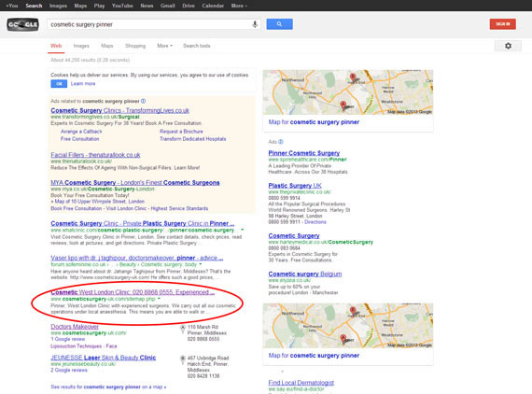Open the settings gear icon
Screen dimensions: 532x394
pyautogui.click(x=508, y=46)
